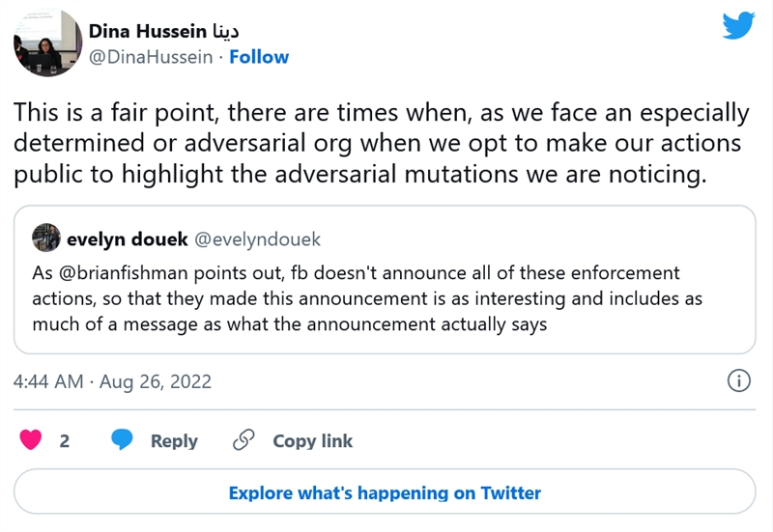Click the Twitter bird logo
773x532 pixels.
[738, 26]
